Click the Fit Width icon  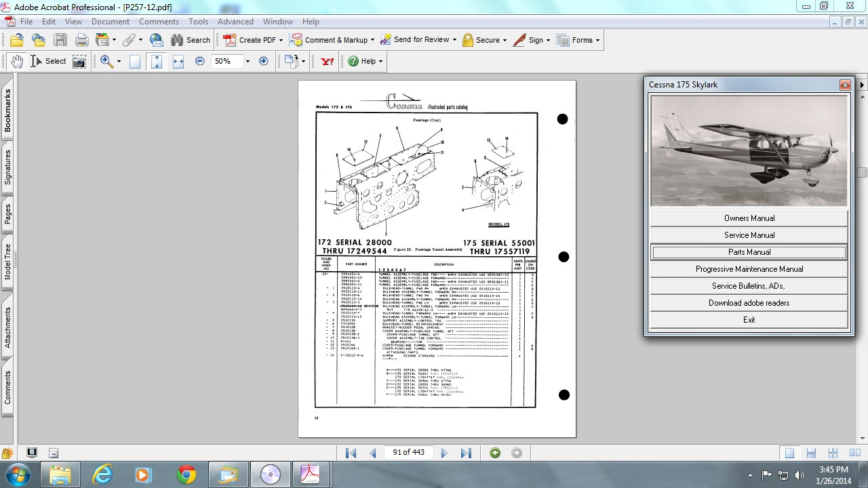(x=178, y=61)
